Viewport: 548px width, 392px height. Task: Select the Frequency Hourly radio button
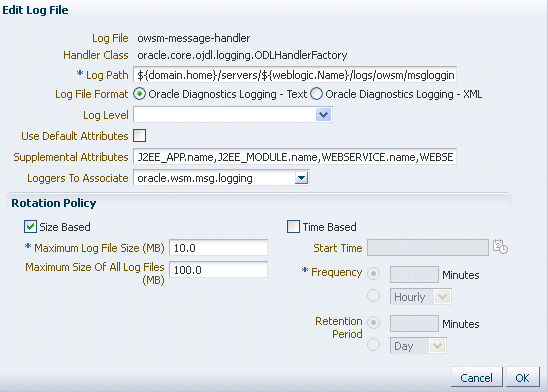point(374,296)
